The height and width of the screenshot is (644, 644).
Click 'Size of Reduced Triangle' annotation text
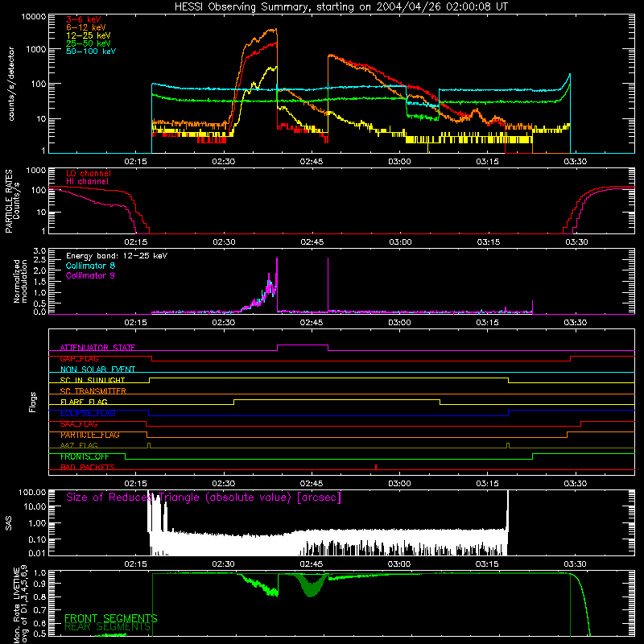coord(204,497)
